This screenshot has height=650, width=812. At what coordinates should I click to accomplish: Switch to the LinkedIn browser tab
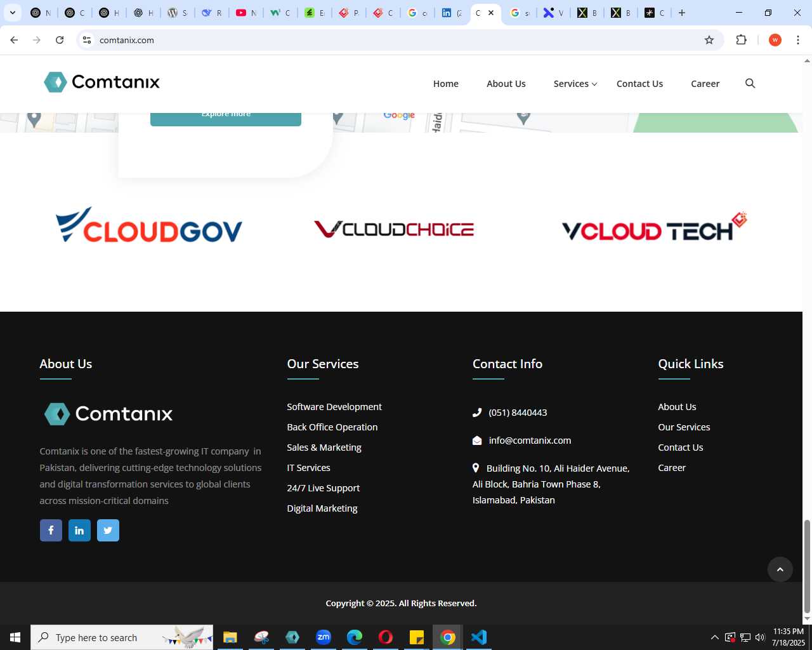(x=452, y=13)
